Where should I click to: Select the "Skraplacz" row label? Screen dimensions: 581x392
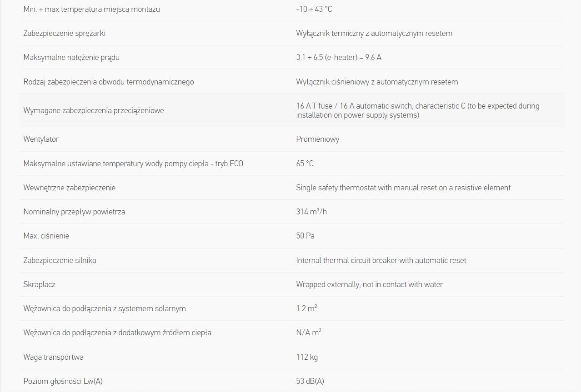coord(40,284)
